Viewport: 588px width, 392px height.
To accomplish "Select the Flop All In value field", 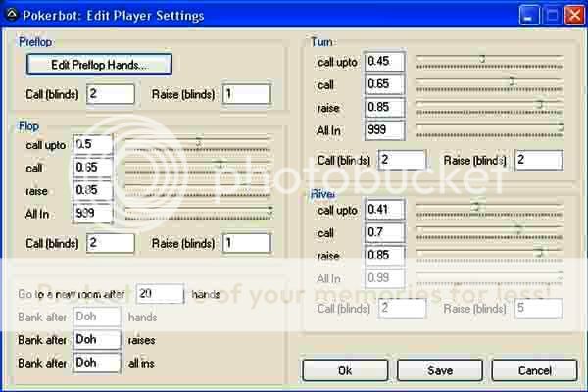I will point(93,213).
